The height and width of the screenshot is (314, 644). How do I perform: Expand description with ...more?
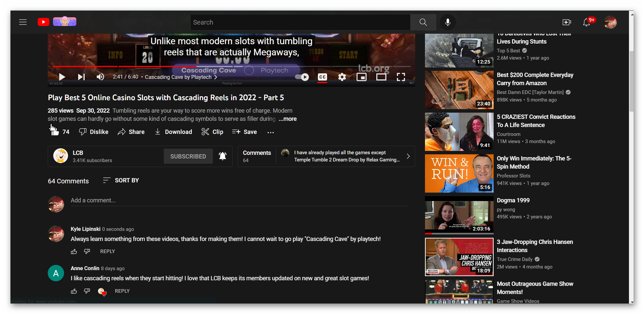point(288,119)
